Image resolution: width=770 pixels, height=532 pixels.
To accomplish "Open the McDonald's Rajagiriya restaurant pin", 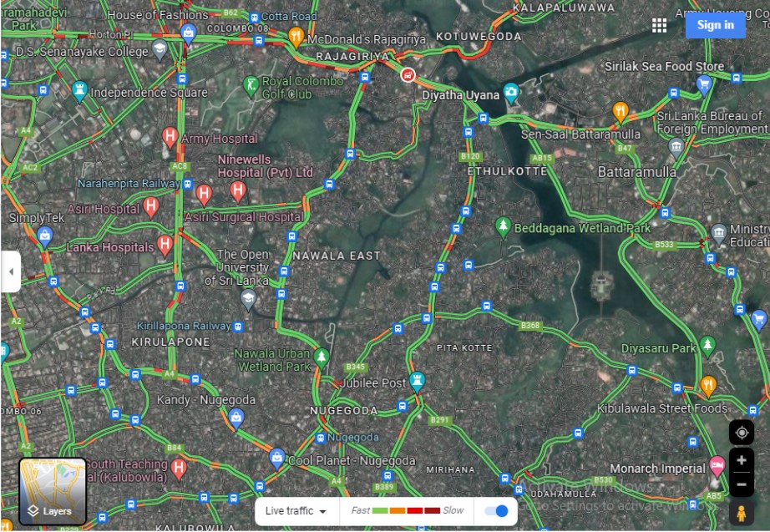I will coord(296,38).
